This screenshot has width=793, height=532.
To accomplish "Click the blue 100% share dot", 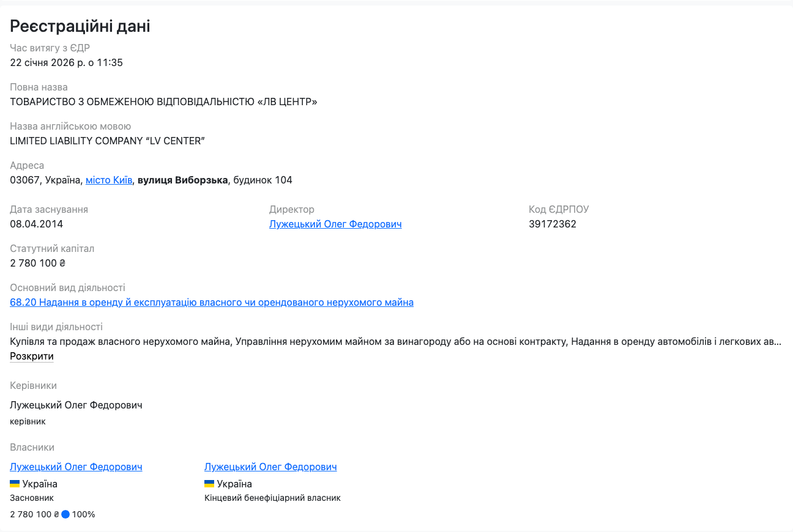I will click(65, 514).
